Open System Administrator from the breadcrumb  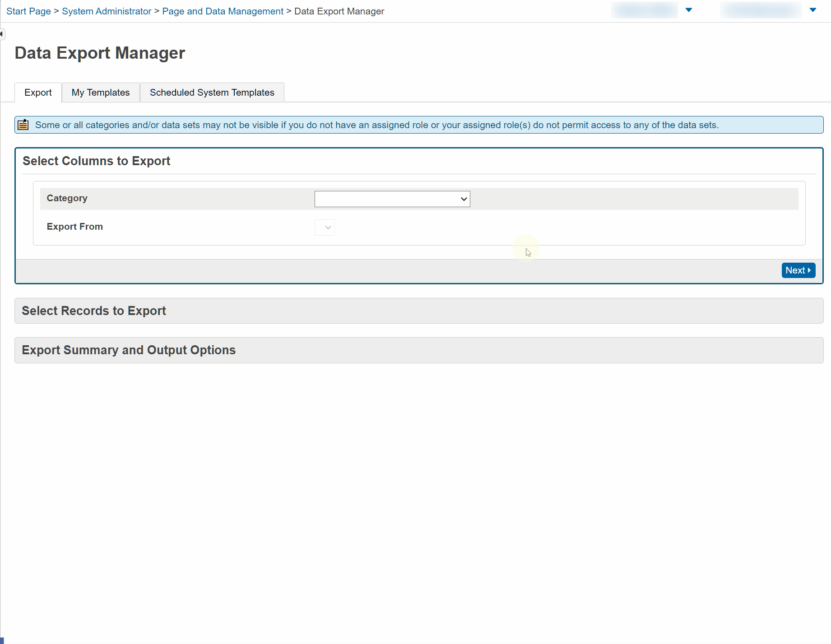pos(107,11)
